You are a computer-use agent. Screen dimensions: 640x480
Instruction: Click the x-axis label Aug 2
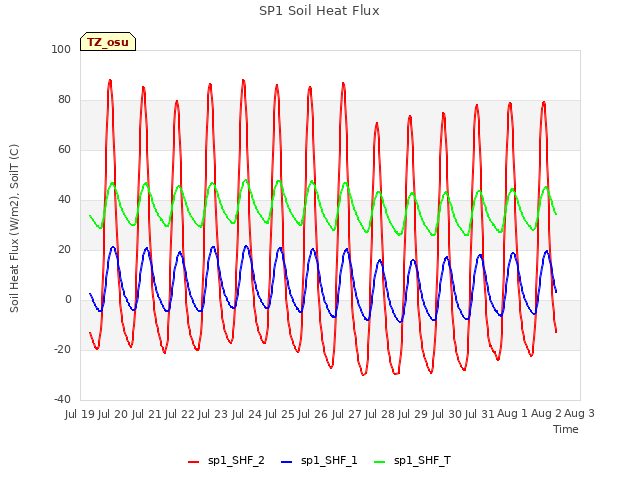click(546, 414)
